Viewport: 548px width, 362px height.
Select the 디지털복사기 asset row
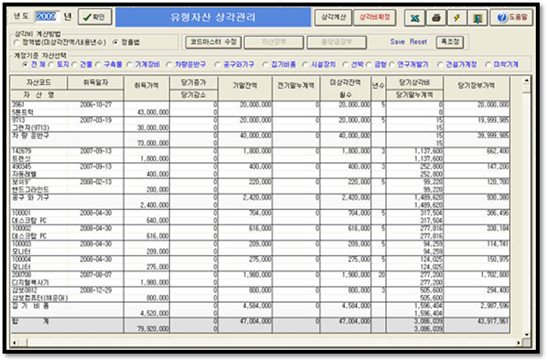click(260, 278)
